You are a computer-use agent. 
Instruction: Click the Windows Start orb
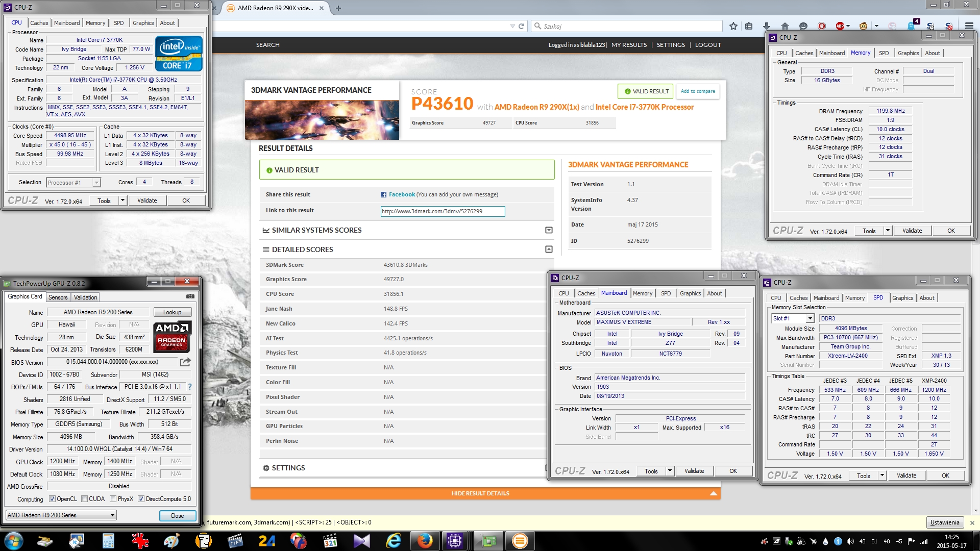click(14, 541)
